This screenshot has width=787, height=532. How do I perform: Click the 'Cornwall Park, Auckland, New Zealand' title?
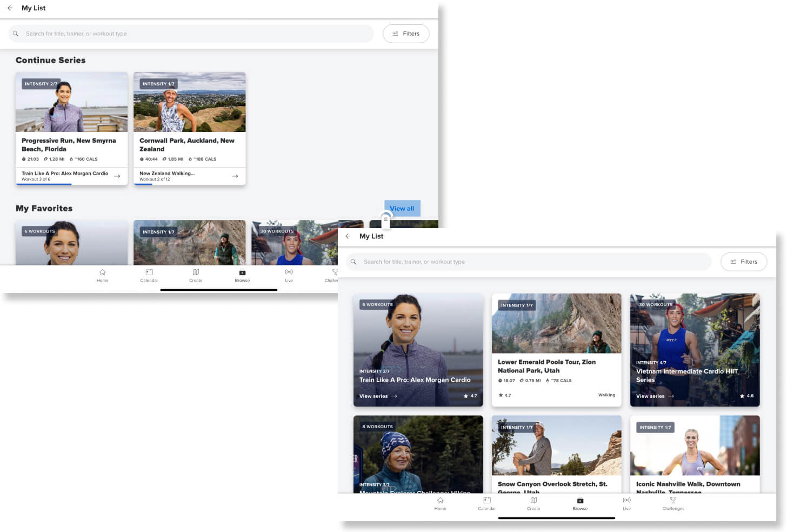[x=187, y=145]
